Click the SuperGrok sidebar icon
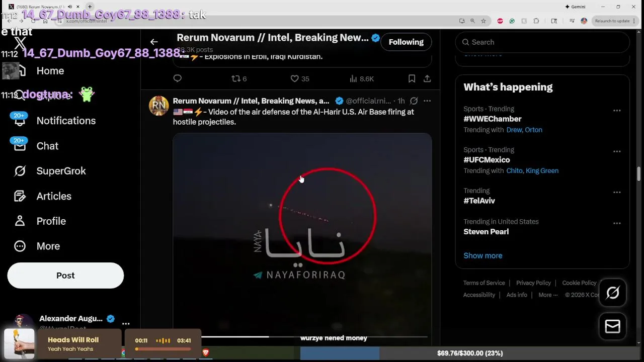Viewport: 644px width, 362px height. coord(20,171)
